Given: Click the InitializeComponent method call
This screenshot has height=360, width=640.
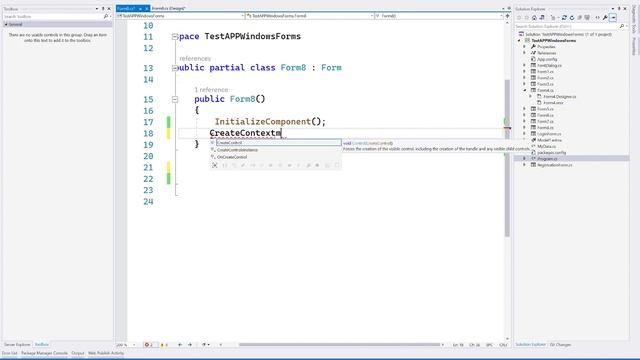Looking at the screenshot, I should (x=263, y=122).
